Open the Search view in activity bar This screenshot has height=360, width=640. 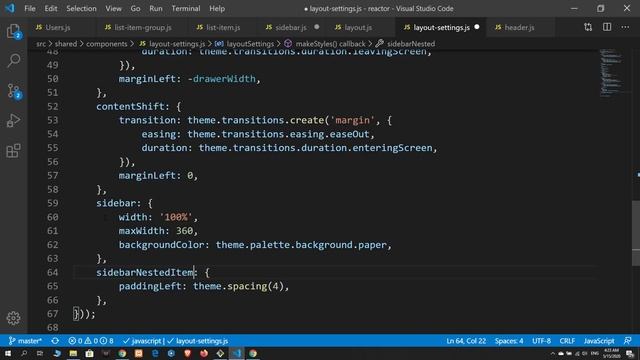13,60
